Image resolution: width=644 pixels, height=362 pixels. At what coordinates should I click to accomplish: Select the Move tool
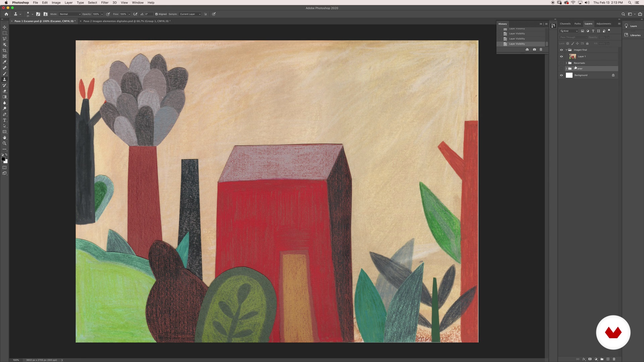(5, 27)
